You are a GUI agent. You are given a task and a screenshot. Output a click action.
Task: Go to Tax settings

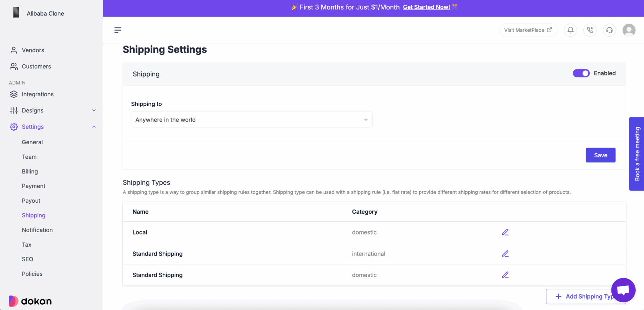[x=26, y=245]
